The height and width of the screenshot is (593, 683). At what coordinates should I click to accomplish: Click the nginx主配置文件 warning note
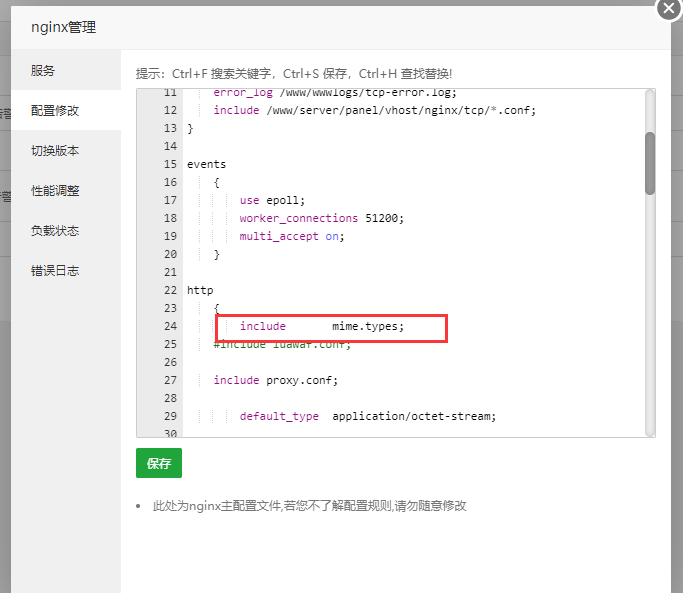pyautogui.click(x=309, y=505)
